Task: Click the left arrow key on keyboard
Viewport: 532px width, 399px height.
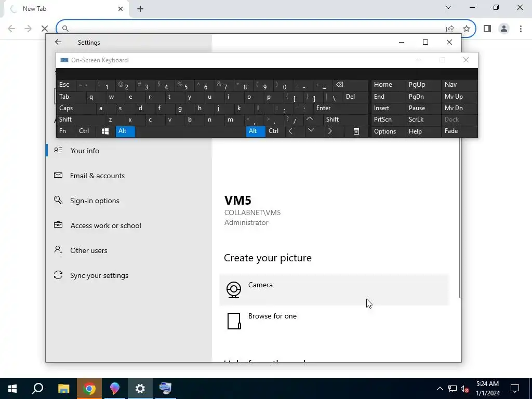Action: pyautogui.click(x=290, y=131)
